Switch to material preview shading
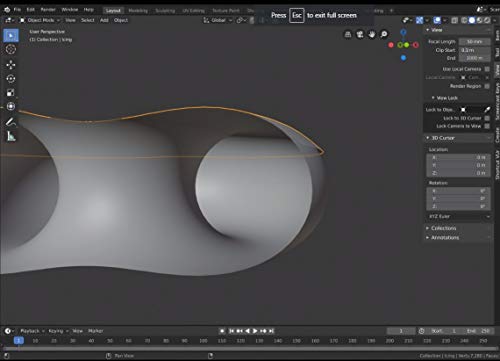Viewport: 500px width, 361px height. pos(480,20)
